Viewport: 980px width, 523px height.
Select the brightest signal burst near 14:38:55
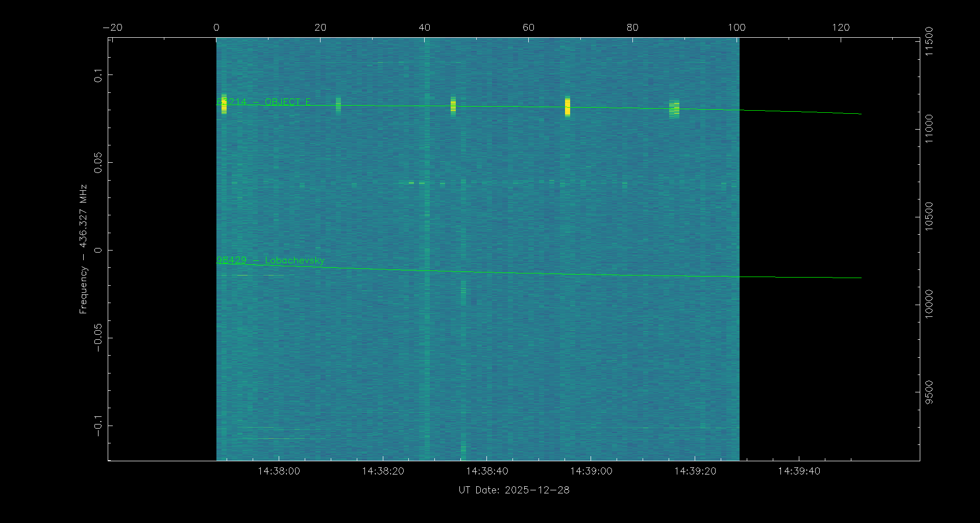(568, 107)
